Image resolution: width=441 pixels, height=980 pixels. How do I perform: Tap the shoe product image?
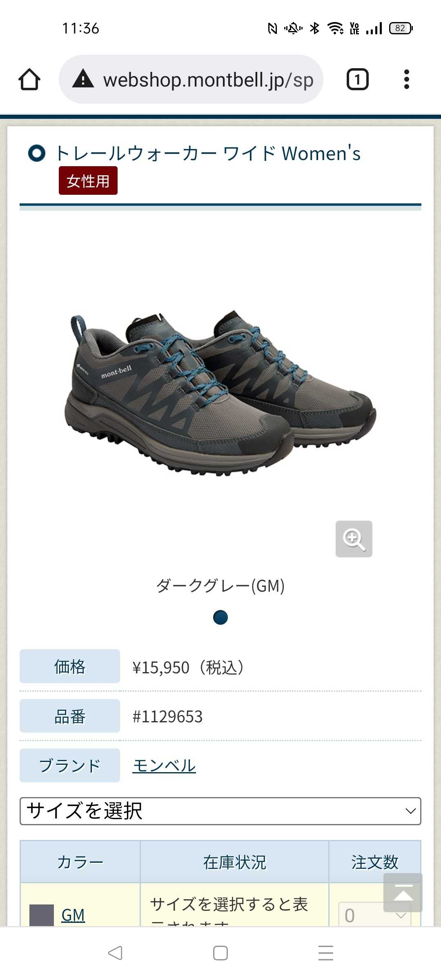coord(220,393)
